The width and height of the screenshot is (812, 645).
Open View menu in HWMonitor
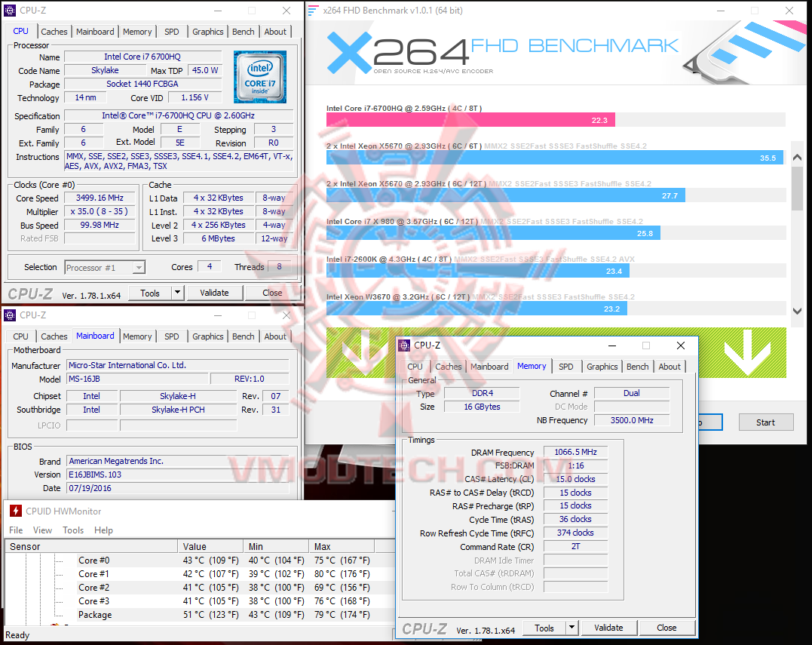[x=42, y=530]
